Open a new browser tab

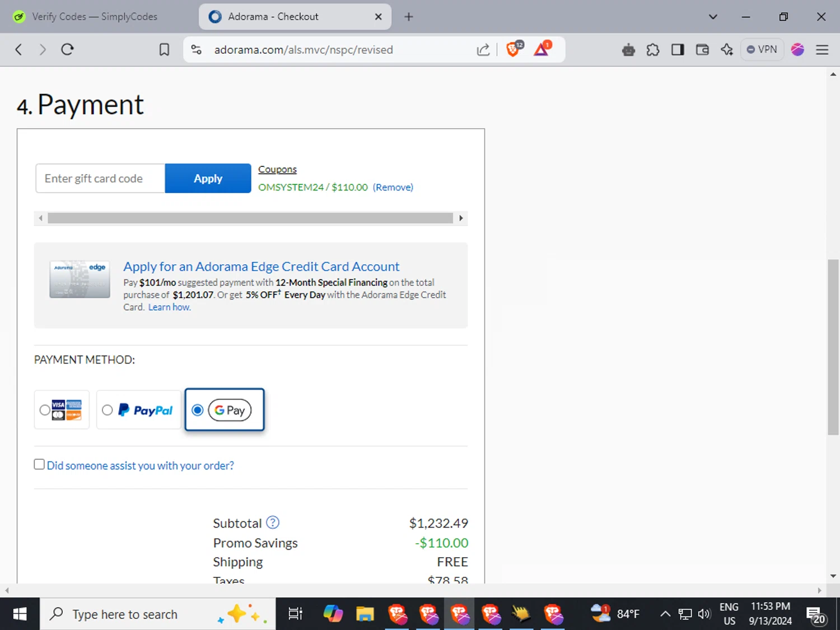click(x=409, y=17)
